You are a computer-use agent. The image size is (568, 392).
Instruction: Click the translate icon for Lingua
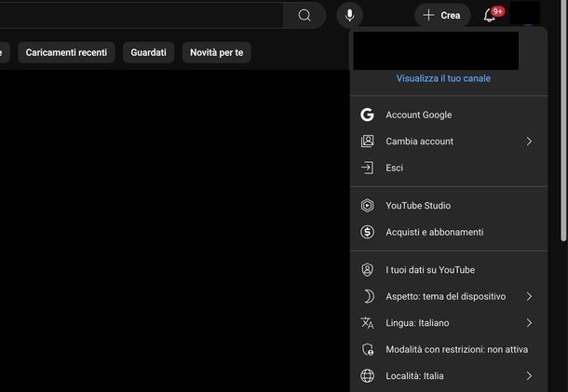tap(367, 322)
